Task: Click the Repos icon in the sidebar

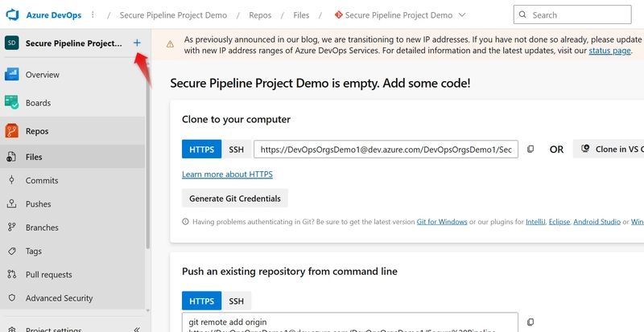Action: coord(12,131)
